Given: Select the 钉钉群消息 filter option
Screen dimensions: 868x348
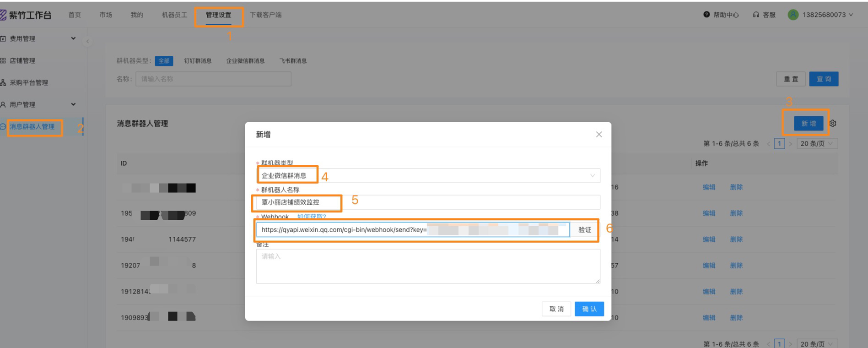Looking at the screenshot, I should coord(198,61).
